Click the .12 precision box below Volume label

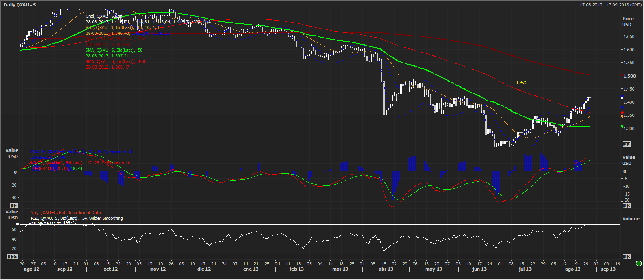[627, 257]
